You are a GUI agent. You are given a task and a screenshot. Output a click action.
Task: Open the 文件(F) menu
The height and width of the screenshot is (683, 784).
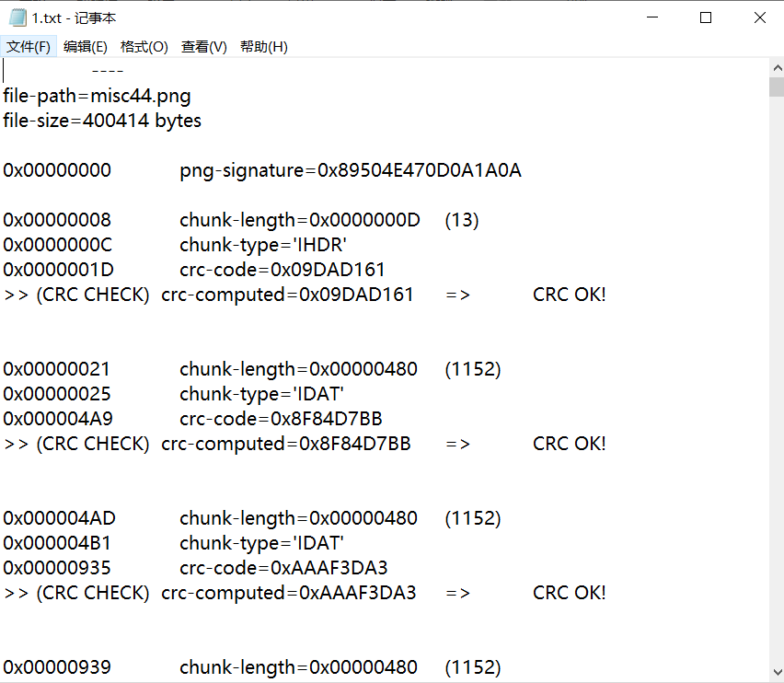point(29,46)
